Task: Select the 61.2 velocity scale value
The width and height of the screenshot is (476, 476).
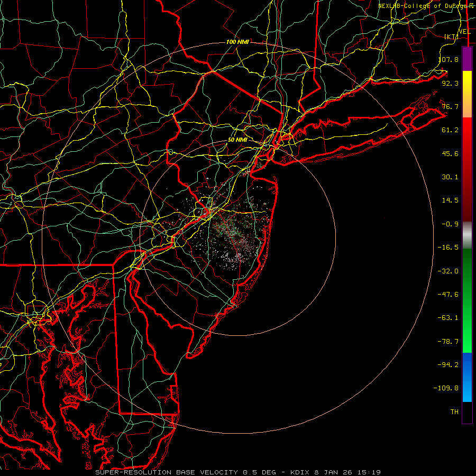Action: pyautogui.click(x=450, y=130)
